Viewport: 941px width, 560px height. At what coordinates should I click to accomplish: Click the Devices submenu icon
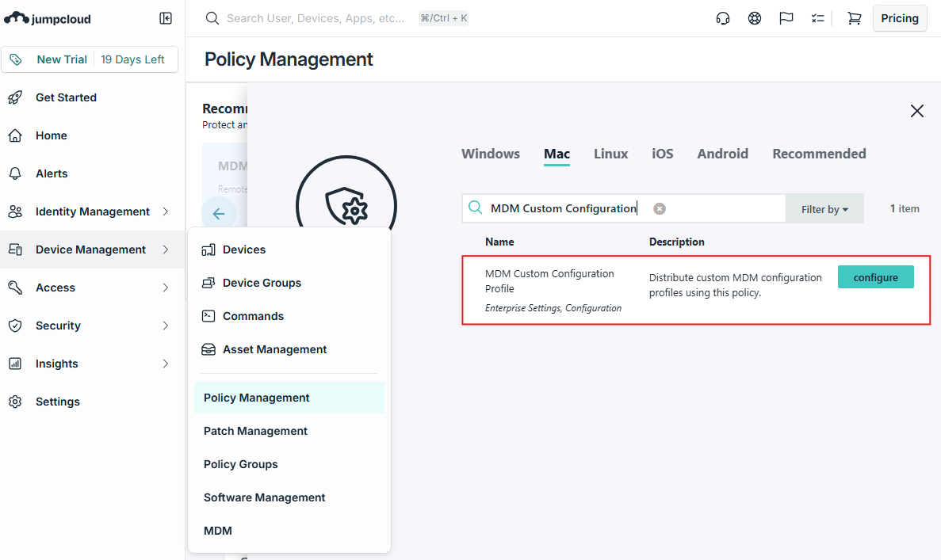pos(208,250)
